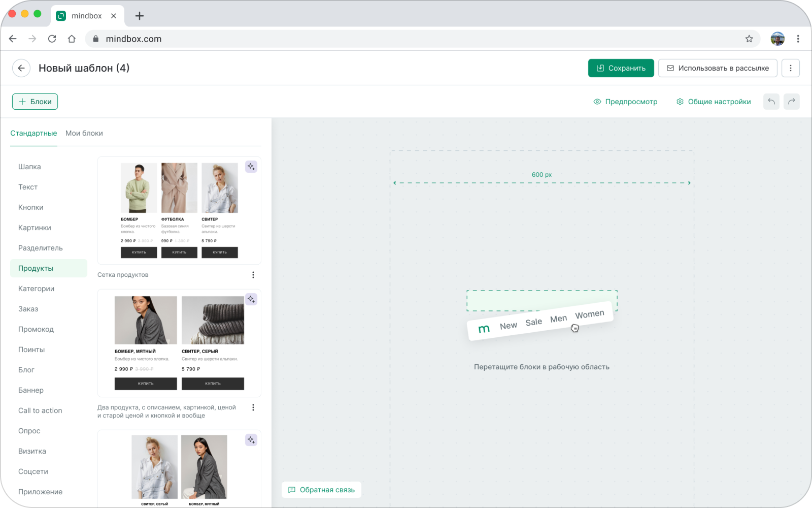Click the mindbox.com address bar

[x=422, y=39]
